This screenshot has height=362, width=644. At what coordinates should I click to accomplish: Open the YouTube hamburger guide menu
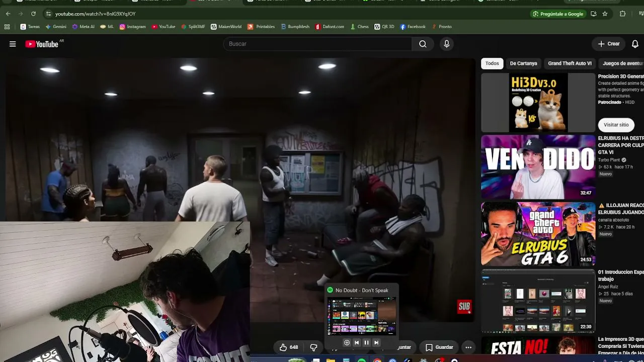13,44
